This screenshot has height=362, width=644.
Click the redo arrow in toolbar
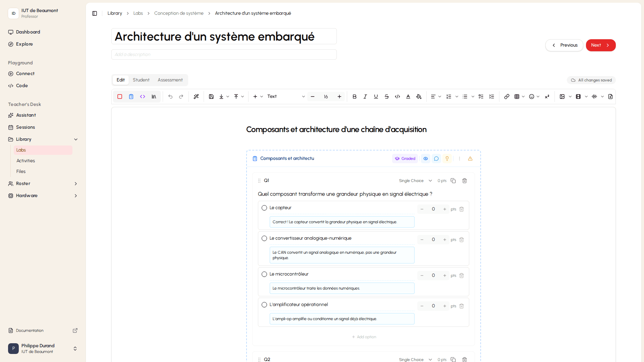click(181, 97)
